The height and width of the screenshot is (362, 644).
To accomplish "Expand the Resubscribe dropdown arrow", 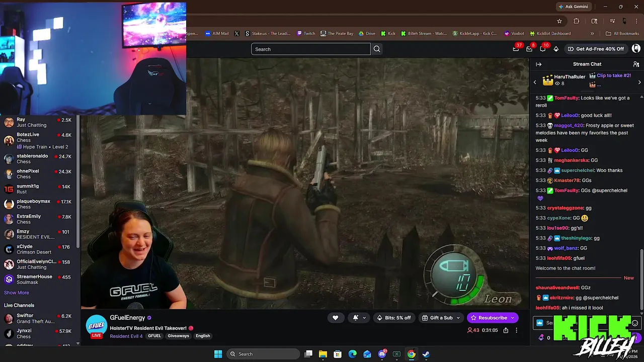I will pyautogui.click(x=513, y=318).
